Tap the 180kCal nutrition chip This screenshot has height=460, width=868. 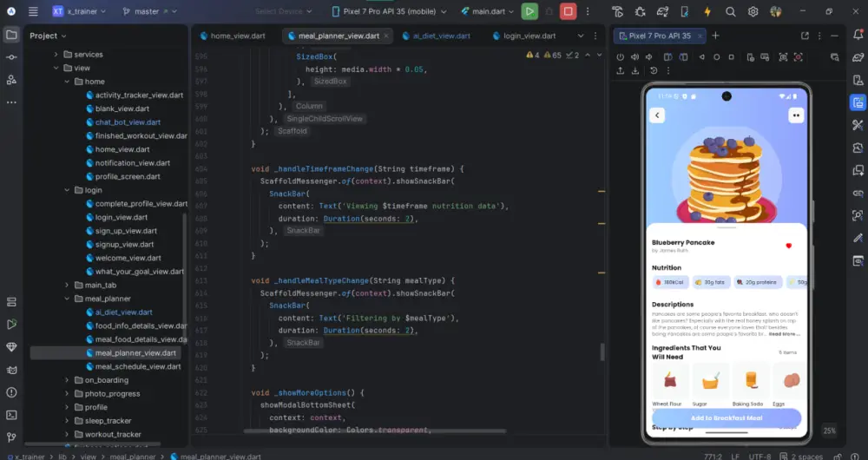(x=671, y=282)
